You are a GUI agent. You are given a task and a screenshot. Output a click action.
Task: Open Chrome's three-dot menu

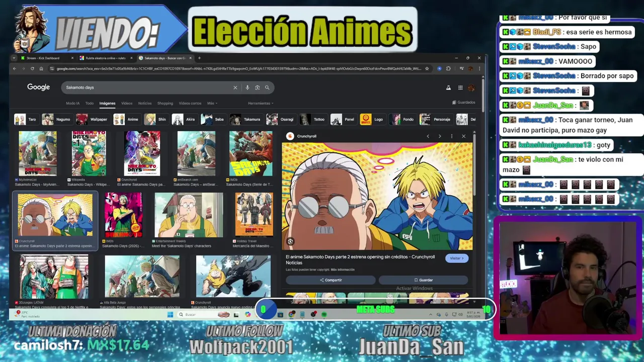[x=479, y=68]
